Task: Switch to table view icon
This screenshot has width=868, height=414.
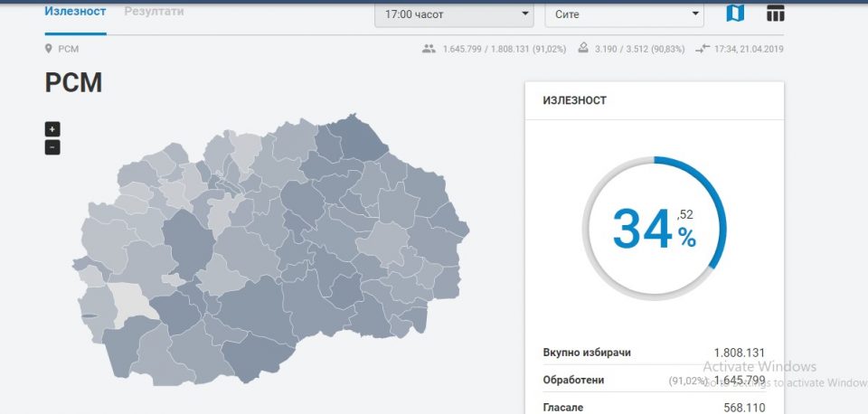Action: click(x=775, y=14)
